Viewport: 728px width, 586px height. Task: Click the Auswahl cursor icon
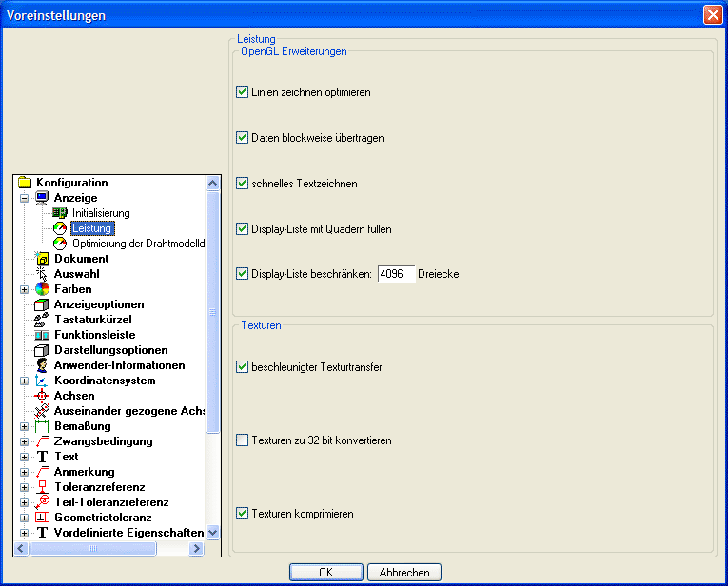tap(42, 274)
